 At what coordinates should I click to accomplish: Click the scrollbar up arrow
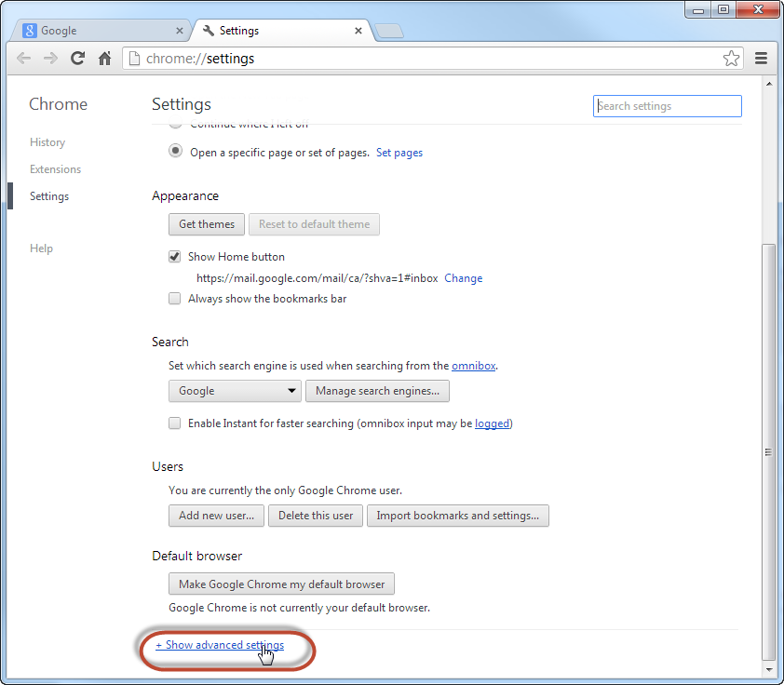click(x=769, y=84)
